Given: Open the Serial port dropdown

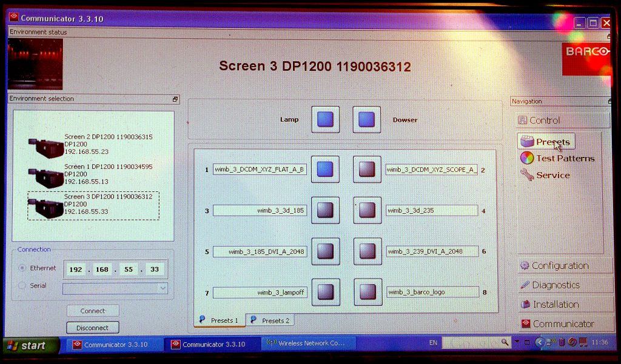Looking at the screenshot, I should (x=162, y=289).
